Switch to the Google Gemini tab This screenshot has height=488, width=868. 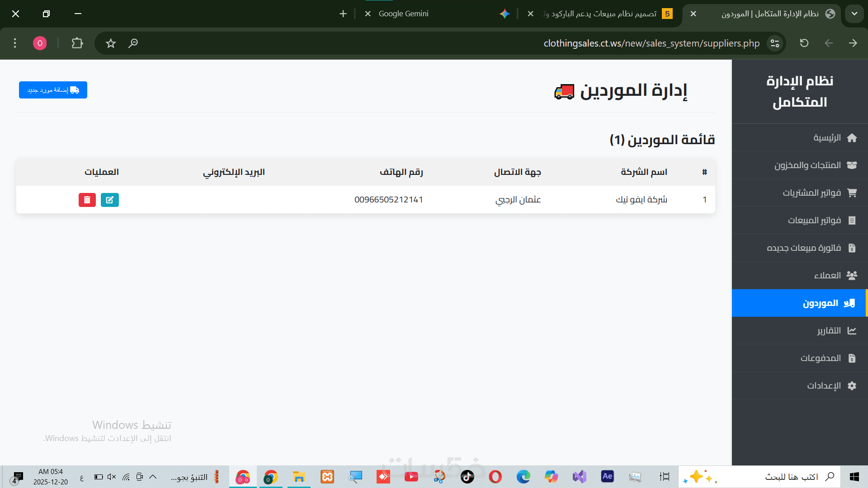tap(403, 14)
